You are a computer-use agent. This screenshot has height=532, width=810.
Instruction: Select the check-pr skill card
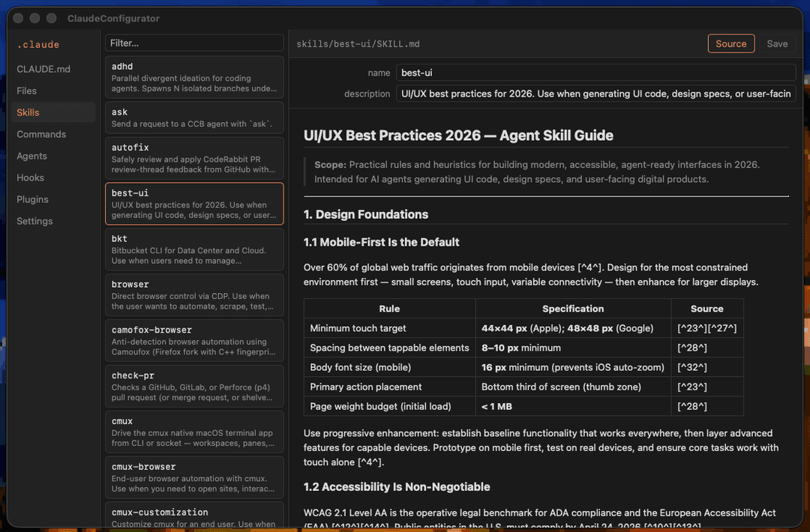click(x=194, y=386)
